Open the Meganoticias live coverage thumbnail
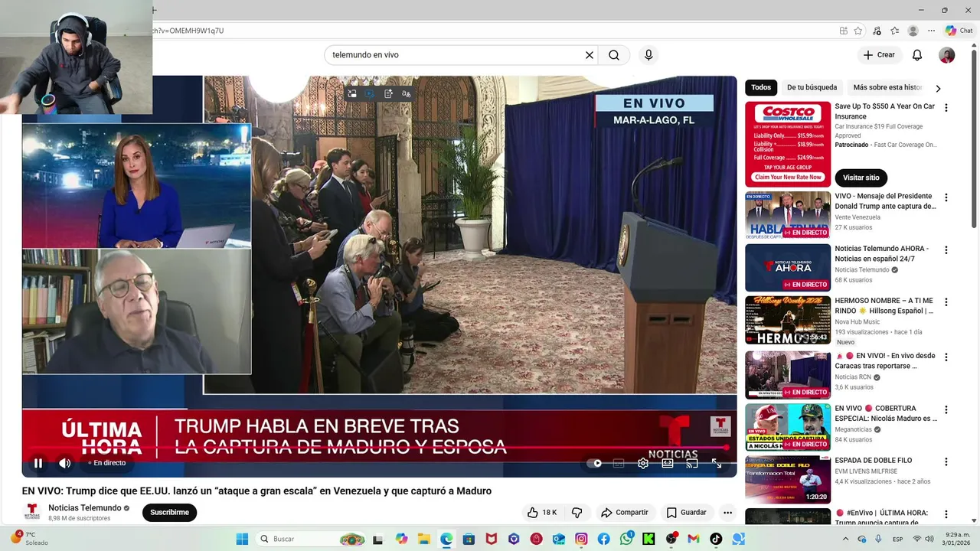Viewport: 980px width, 551px height. (788, 427)
